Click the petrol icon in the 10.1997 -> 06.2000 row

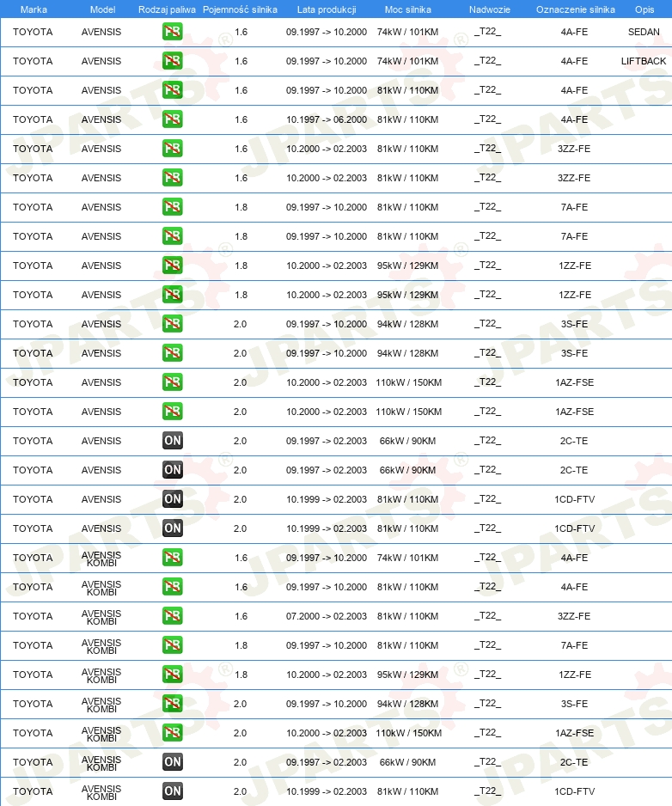tap(172, 119)
